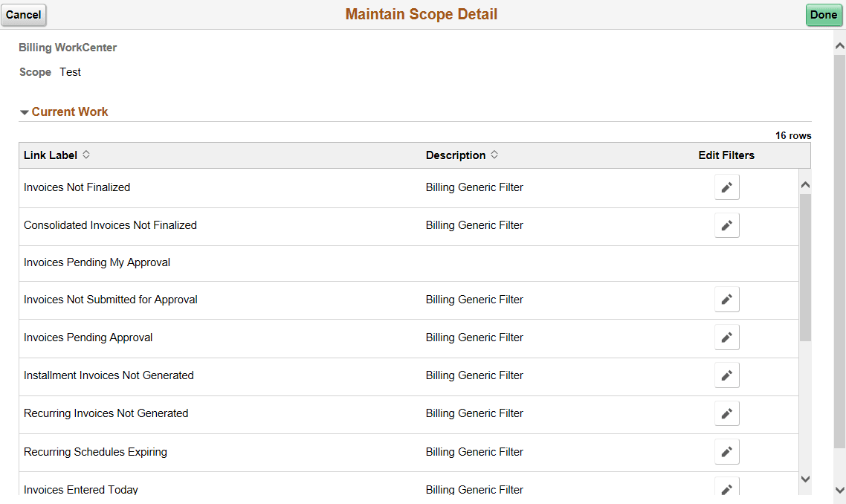Viewport: 846px width, 504px height.
Task: Click the Done button
Action: coord(824,14)
